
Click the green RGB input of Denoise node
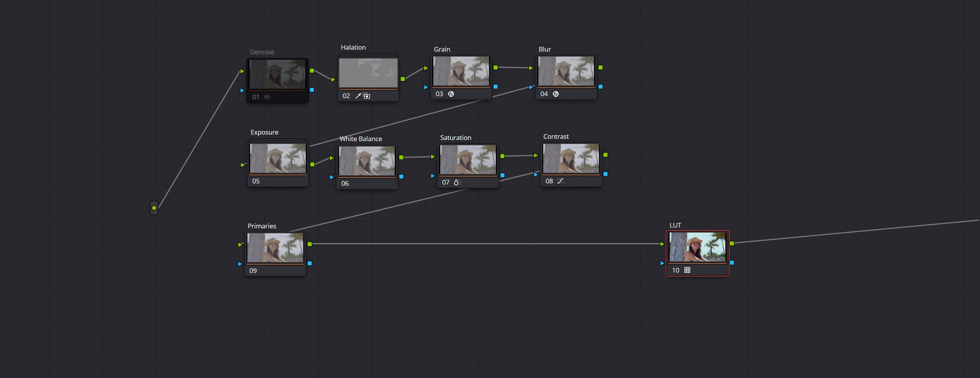[x=242, y=71]
